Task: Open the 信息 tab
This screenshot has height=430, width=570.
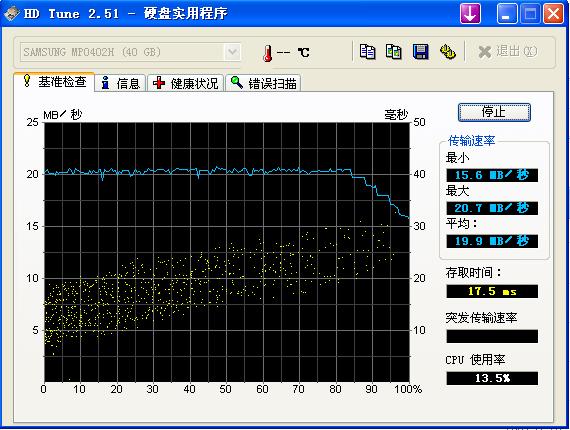Action: pos(121,83)
